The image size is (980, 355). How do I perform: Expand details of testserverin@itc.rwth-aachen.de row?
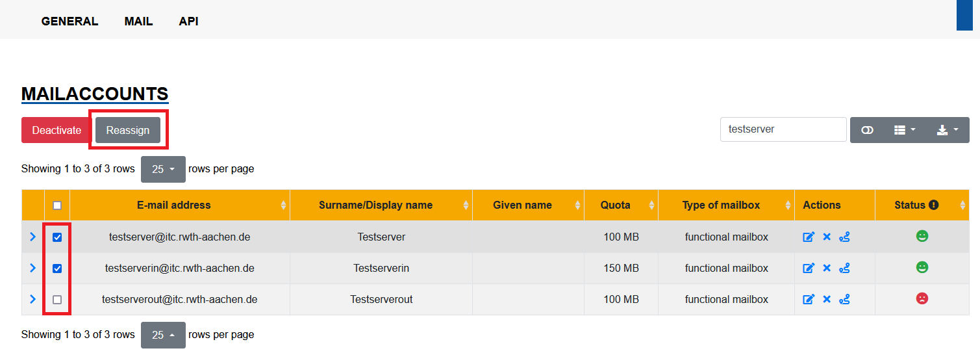pos(32,269)
